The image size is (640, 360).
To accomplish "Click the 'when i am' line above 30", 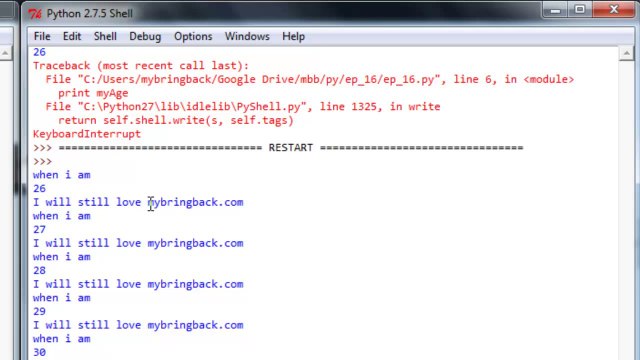I will click(x=62, y=339).
